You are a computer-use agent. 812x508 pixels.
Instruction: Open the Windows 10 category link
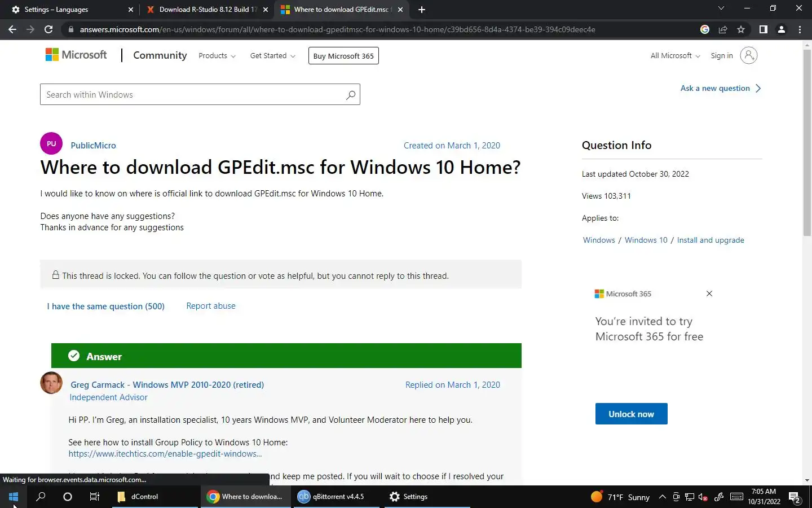pyautogui.click(x=646, y=240)
